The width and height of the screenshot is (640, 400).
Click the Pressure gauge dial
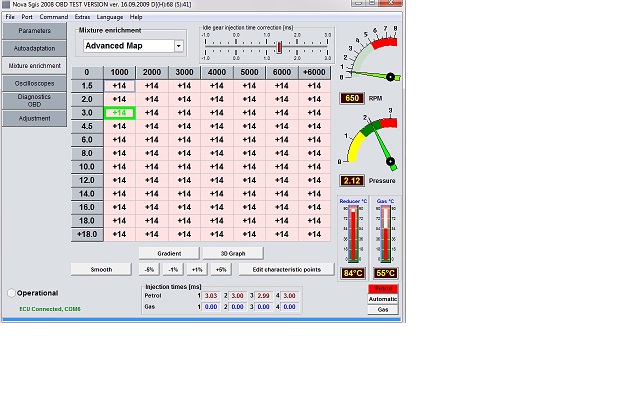point(369,140)
